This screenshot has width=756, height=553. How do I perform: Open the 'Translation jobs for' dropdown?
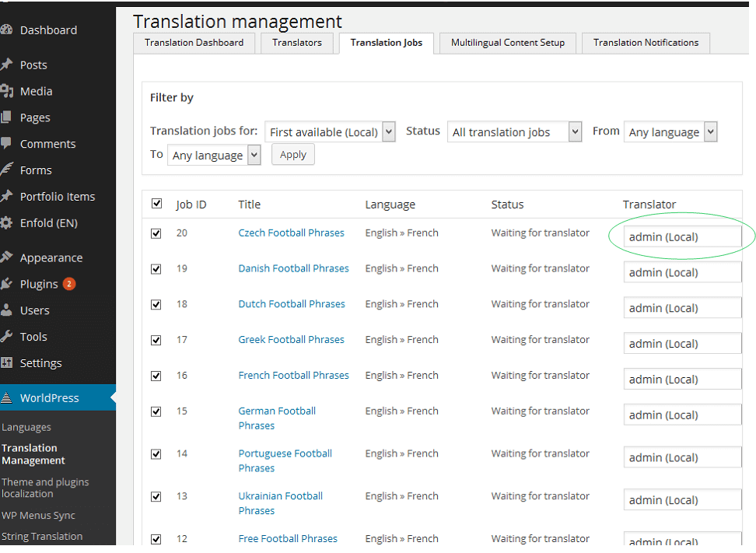tap(330, 132)
